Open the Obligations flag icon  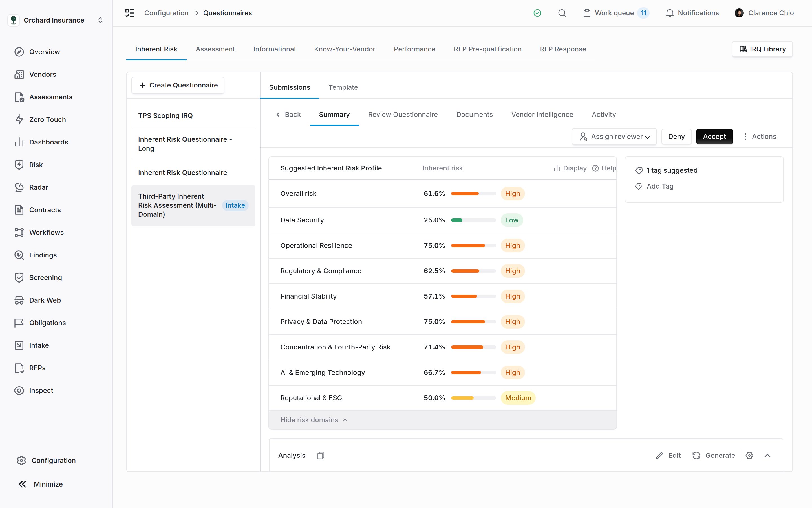(x=19, y=323)
